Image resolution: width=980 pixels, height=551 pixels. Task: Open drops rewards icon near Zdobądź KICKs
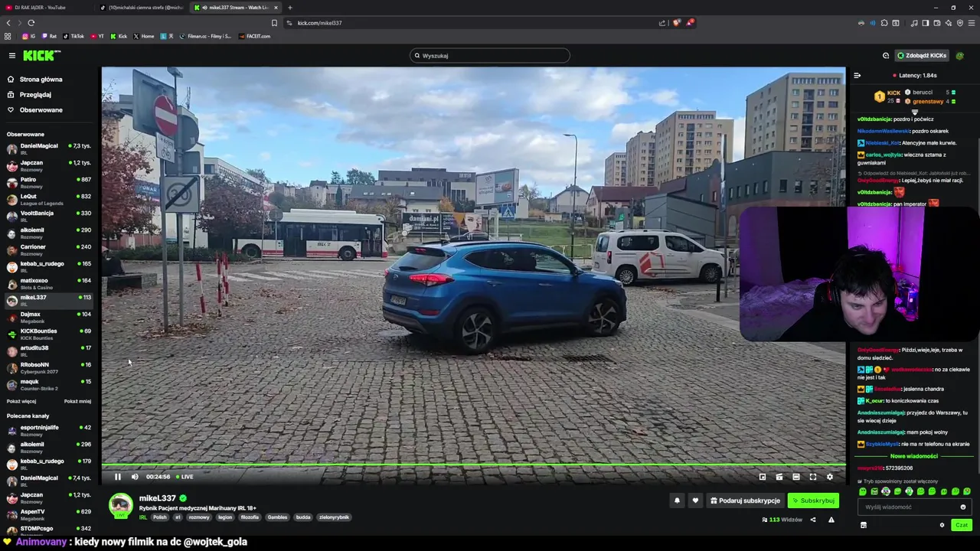[886, 55]
